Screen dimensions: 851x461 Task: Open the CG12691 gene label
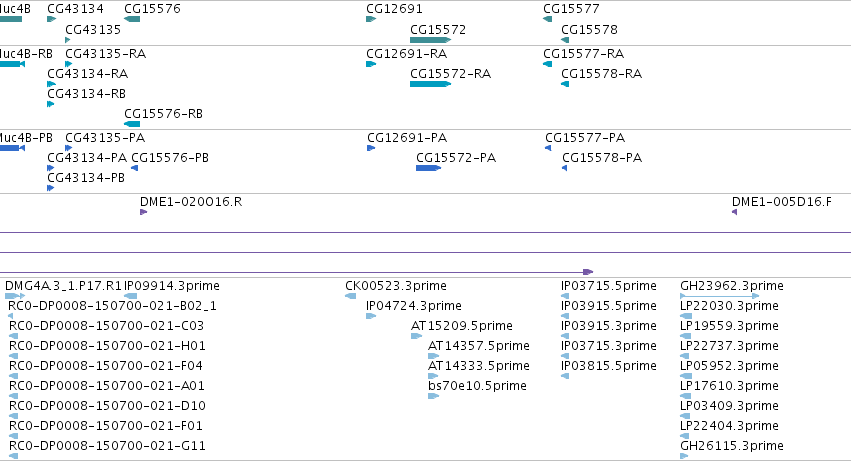[x=394, y=9]
